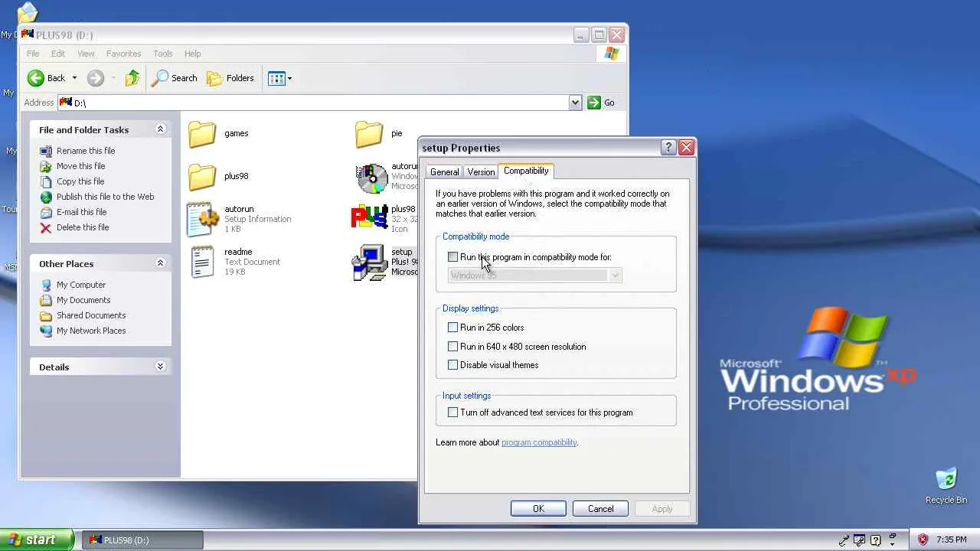Go to My Documents in Other Places
This screenshot has height=551, width=980.
tap(83, 300)
